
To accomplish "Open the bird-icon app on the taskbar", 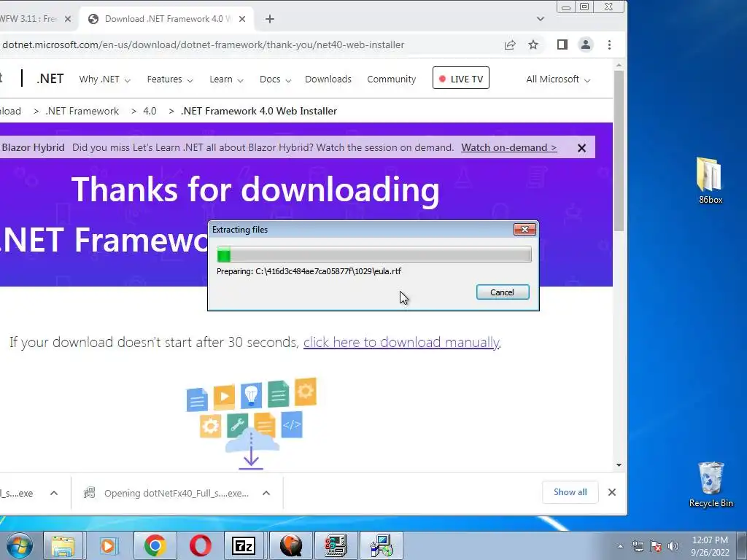I will (290, 545).
